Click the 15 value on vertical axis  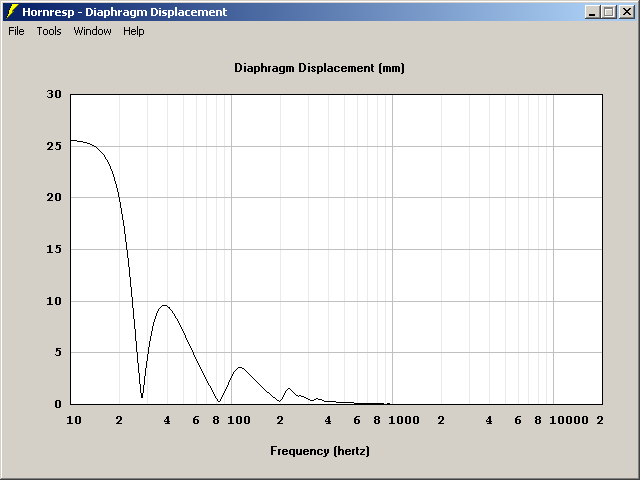54,249
